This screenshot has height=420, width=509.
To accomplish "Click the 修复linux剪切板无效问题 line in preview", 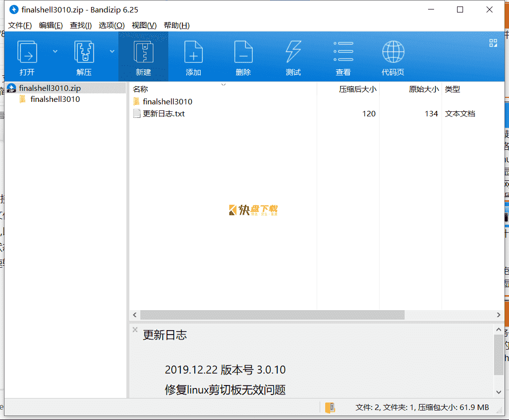I will (225, 390).
